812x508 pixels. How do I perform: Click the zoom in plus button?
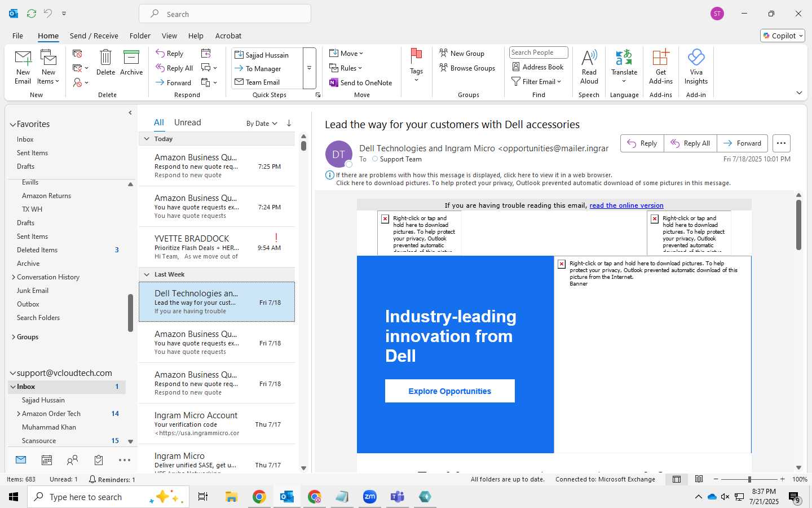click(x=782, y=479)
